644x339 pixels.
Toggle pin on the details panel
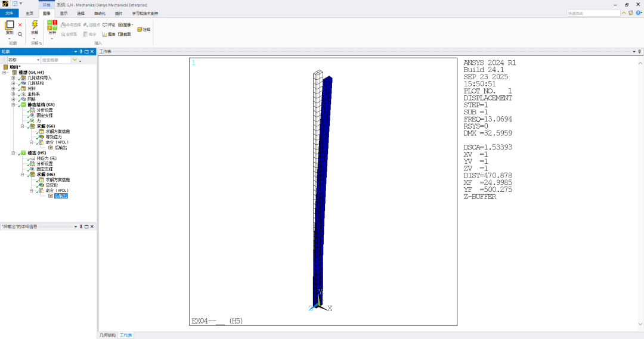coord(81,226)
